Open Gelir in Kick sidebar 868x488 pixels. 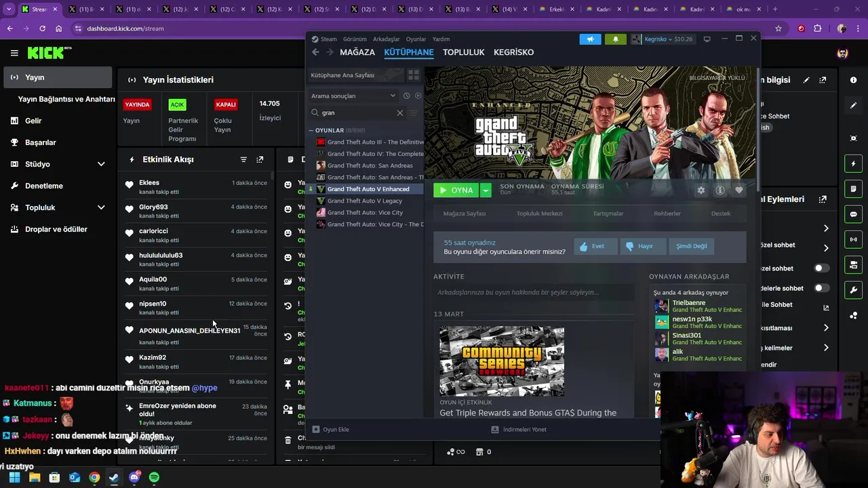point(58,121)
